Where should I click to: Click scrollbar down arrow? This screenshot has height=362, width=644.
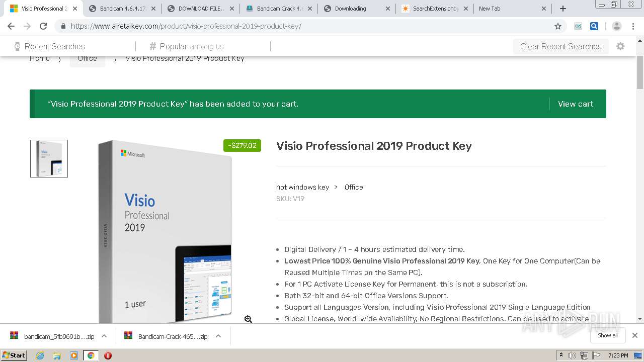click(x=640, y=319)
